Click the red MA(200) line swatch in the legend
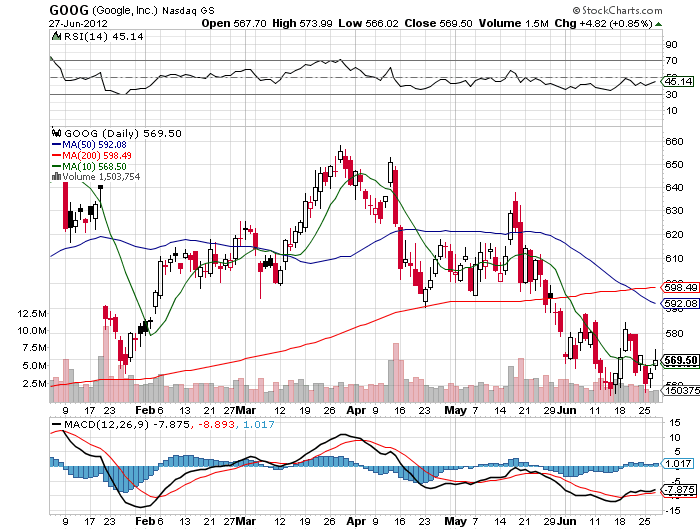Image resolution: width=700 pixels, height=530 pixels. 56,155
